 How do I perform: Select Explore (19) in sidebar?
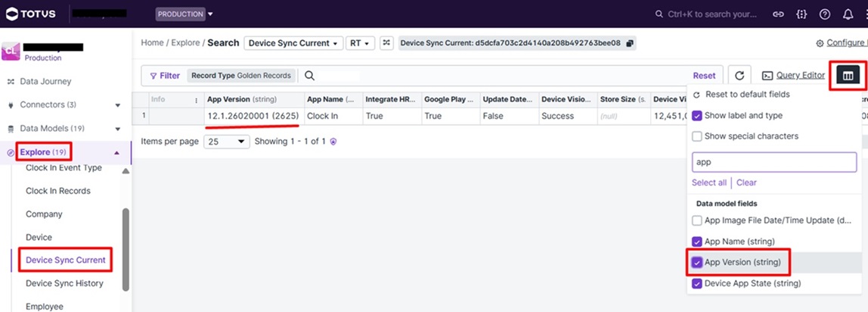[43, 152]
